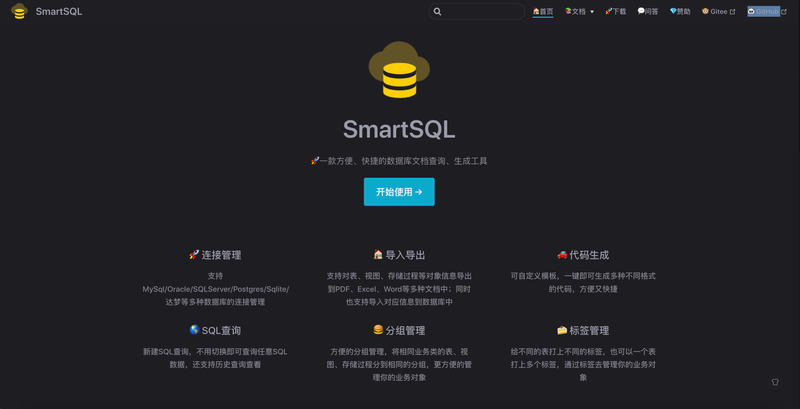
Task: Click the 可自定义模板 description text
Action: pyautogui.click(x=583, y=283)
